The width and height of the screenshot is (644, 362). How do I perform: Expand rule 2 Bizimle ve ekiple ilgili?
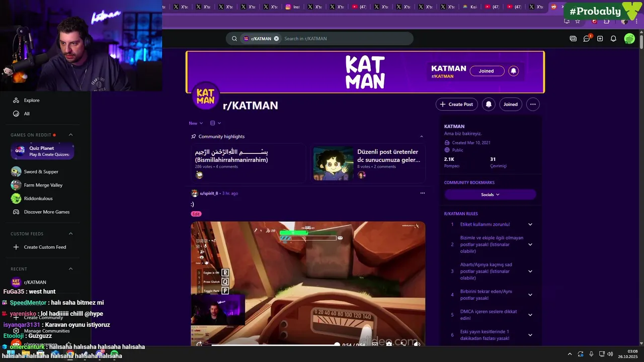(x=530, y=244)
